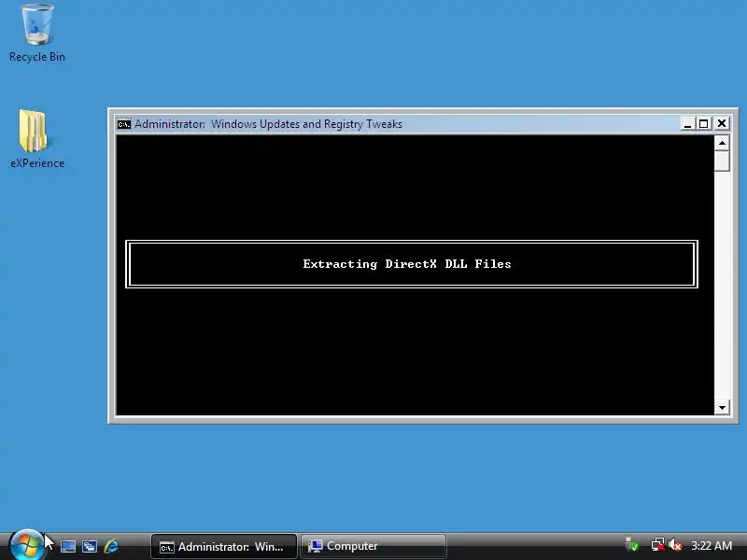Select the eXPerience folder on desktop

[x=37, y=139]
